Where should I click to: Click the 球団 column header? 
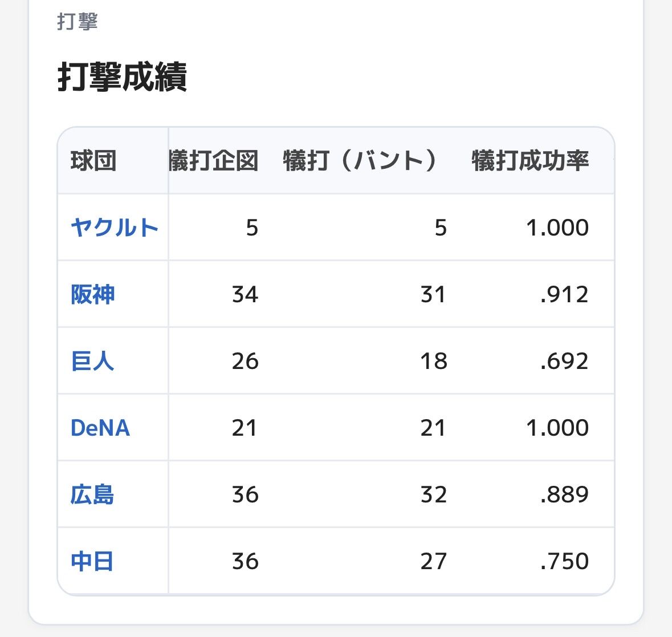93,161
